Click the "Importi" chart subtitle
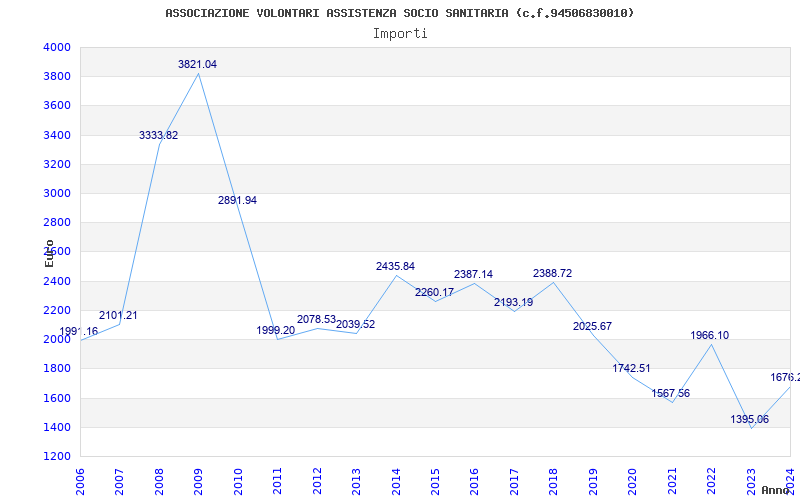800x500 pixels. coord(400,33)
